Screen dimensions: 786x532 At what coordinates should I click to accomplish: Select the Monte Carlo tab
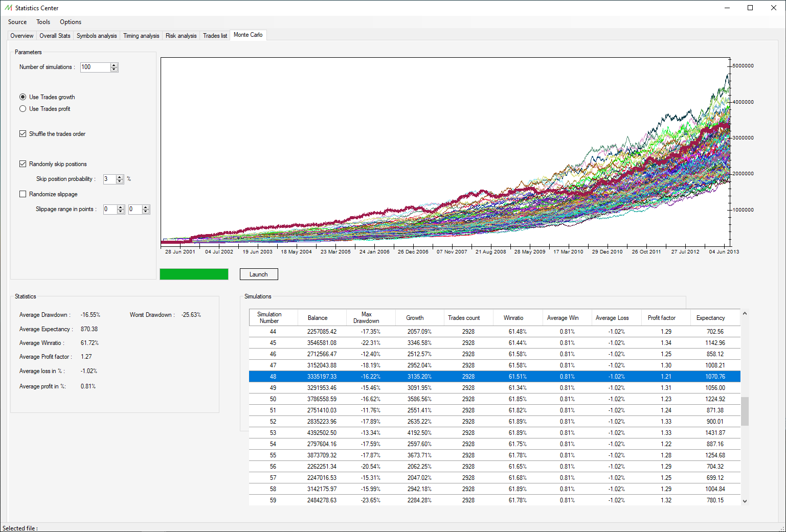[248, 35]
